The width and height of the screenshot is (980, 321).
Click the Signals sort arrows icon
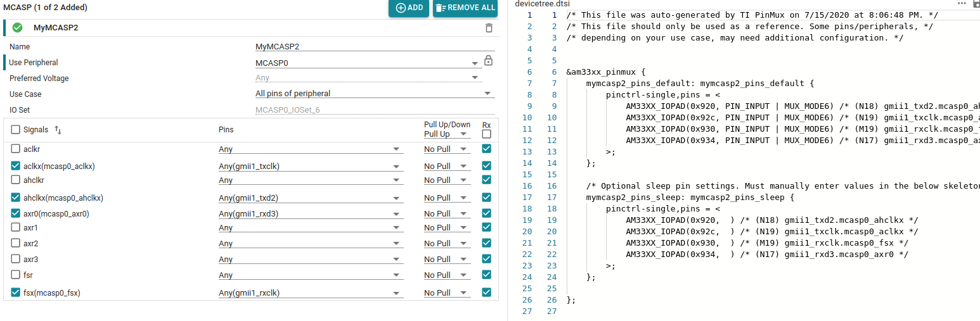[58, 130]
